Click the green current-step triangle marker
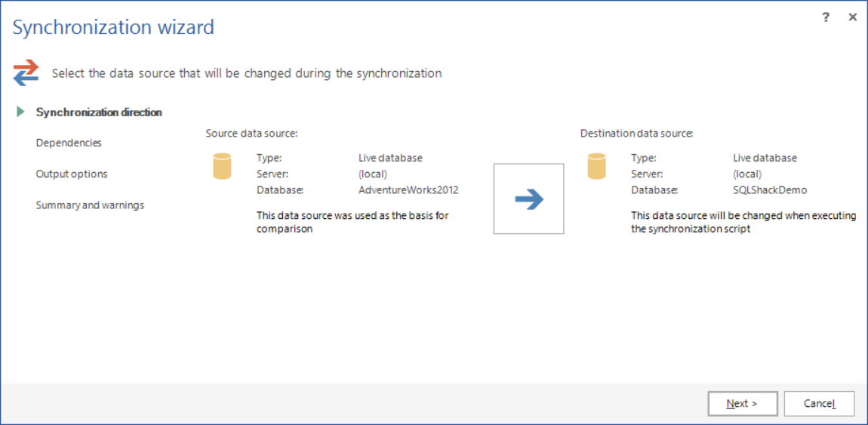 point(20,112)
